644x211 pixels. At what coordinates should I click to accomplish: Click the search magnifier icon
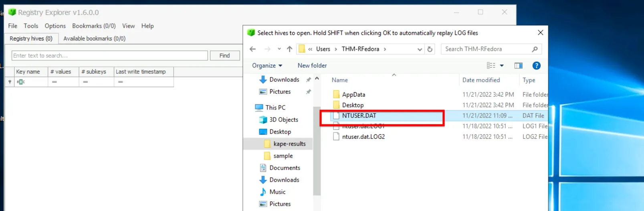coord(535,49)
